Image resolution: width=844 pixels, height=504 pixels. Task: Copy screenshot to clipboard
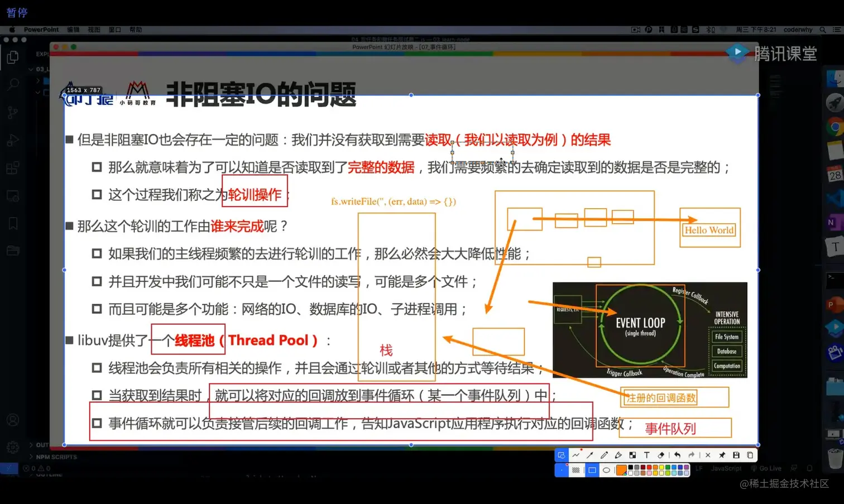tap(750, 455)
